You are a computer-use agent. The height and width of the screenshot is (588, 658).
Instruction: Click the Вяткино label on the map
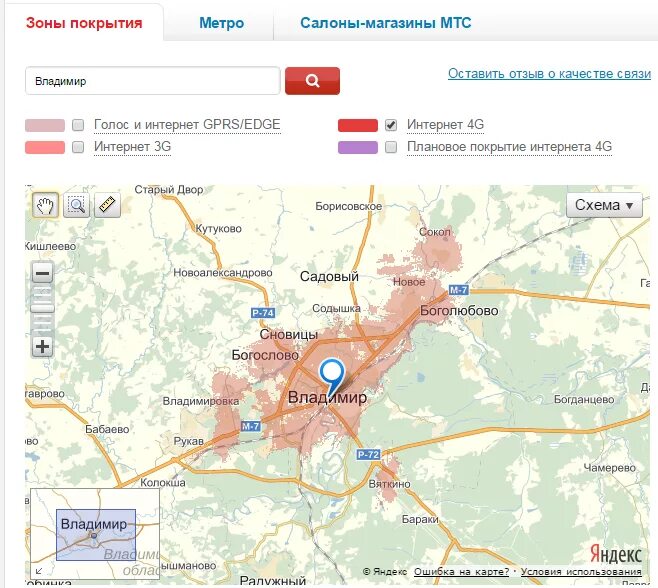[x=389, y=484]
